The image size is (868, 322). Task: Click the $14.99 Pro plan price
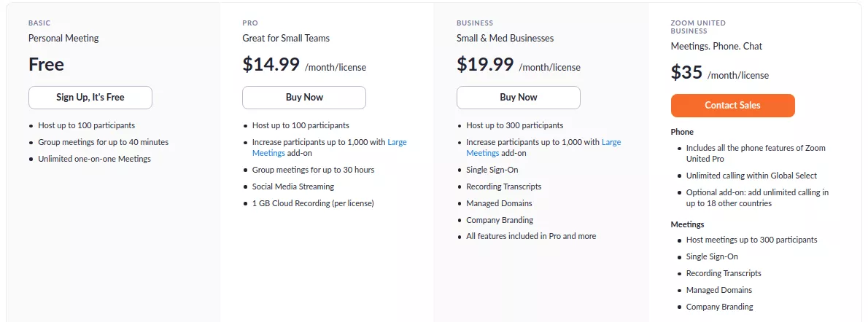(x=271, y=65)
